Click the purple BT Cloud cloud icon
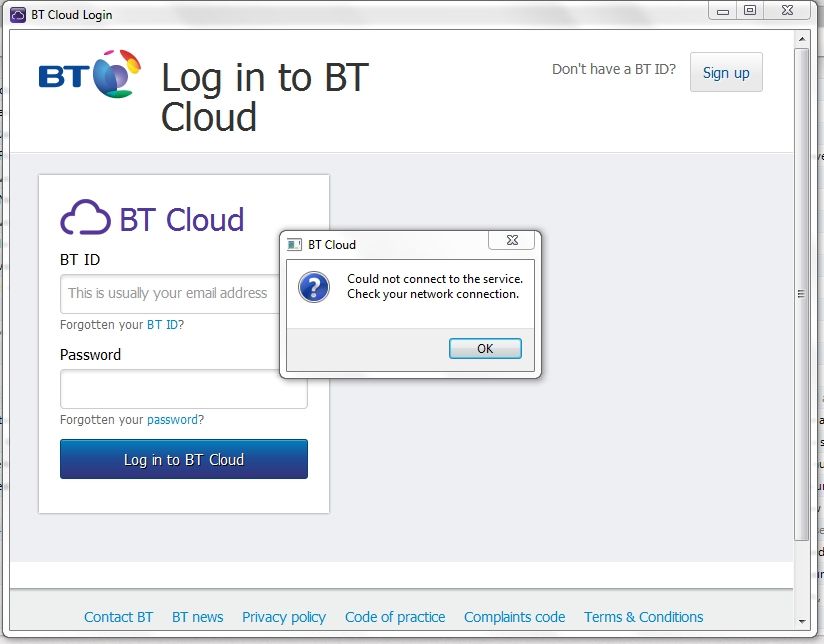This screenshot has height=644, width=824. coord(85,217)
